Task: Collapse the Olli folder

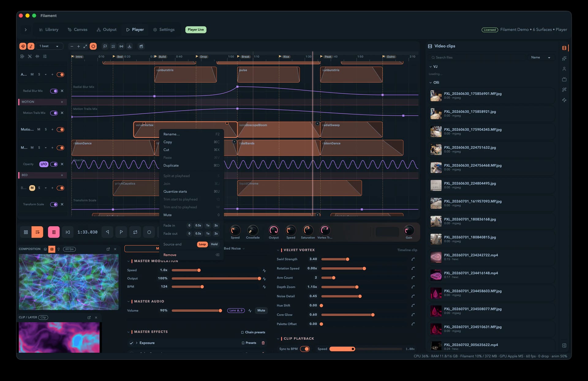Action: [431, 83]
